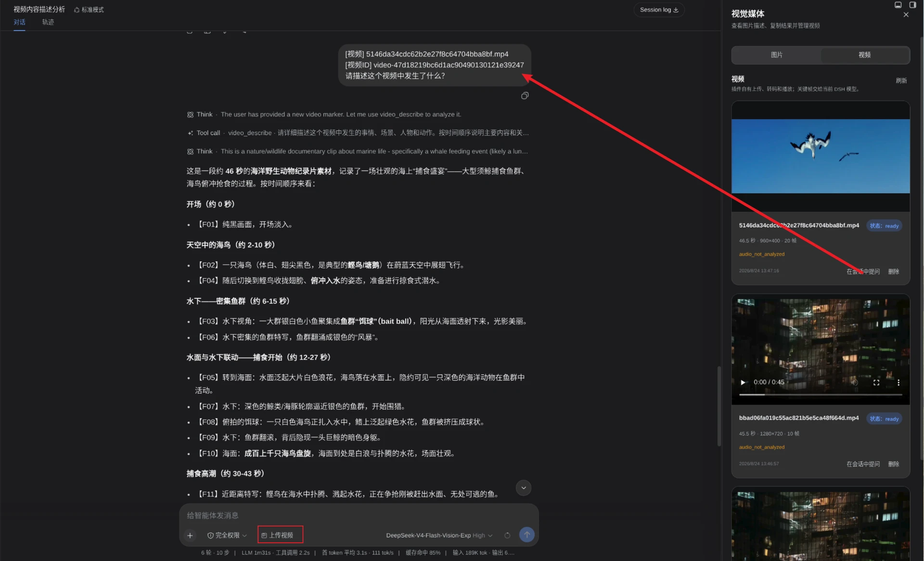The image size is (924, 561).
Task: Click audio_not_analyzed under 5146da34 video
Action: click(x=761, y=254)
